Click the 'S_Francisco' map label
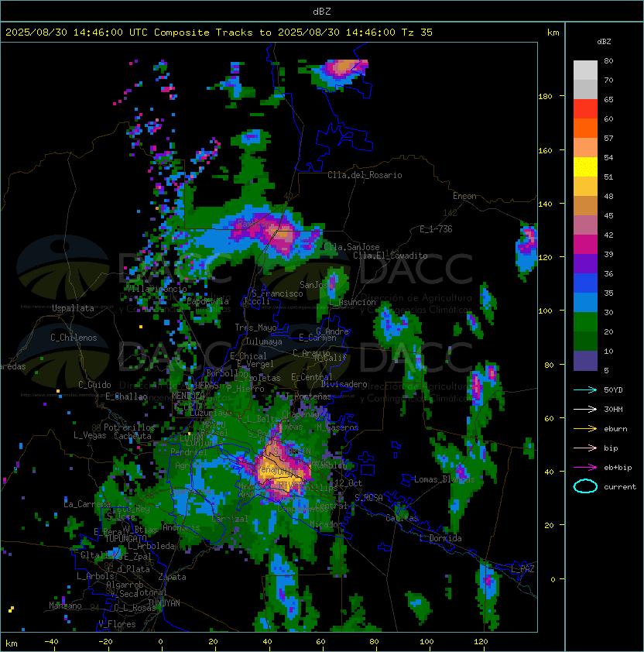This screenshot has height=652, width=644. (x=277, y=293)
